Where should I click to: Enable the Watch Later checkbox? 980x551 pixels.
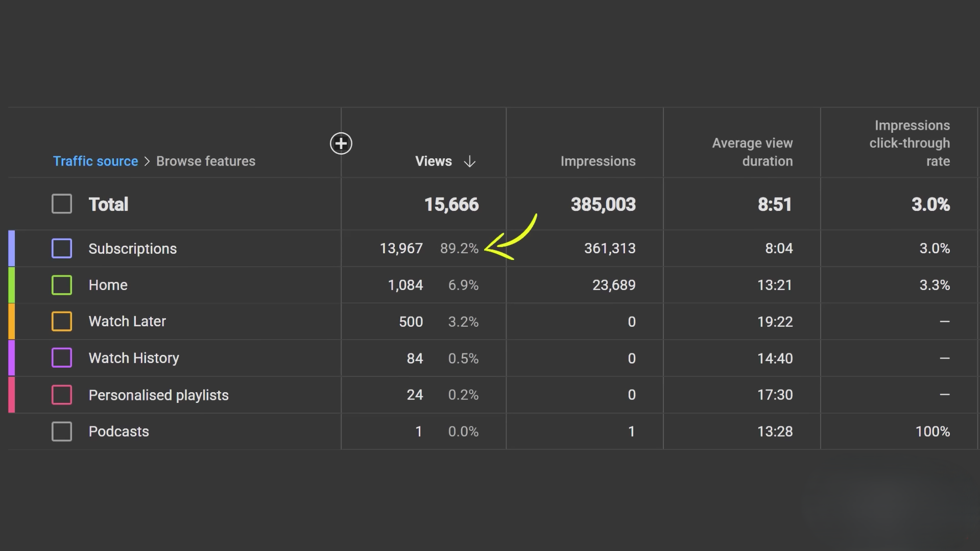pos(62,321)
